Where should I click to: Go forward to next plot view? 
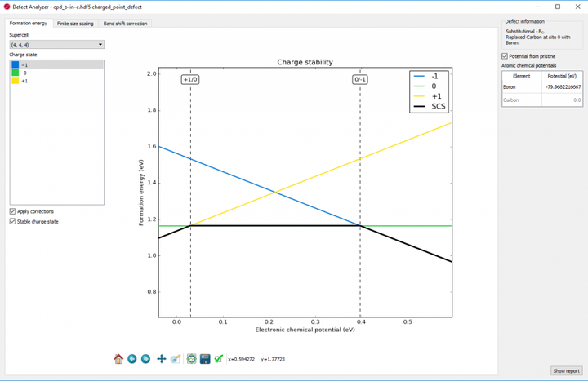145,359
